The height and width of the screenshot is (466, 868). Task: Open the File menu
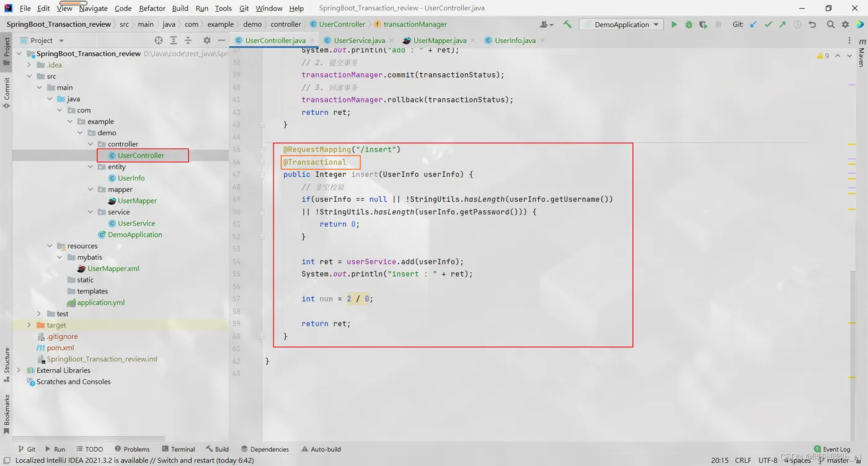(25, 8)
